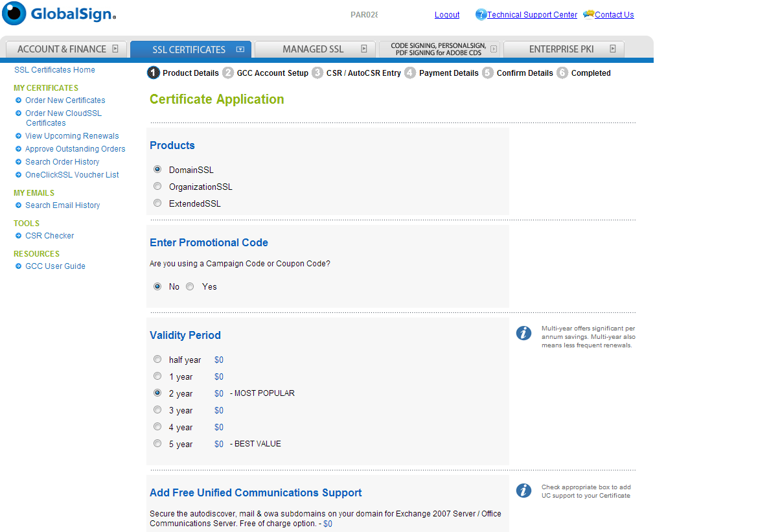The image size is (769, 532).
Task: Open the Contact Us link
Action: (615, 15)
